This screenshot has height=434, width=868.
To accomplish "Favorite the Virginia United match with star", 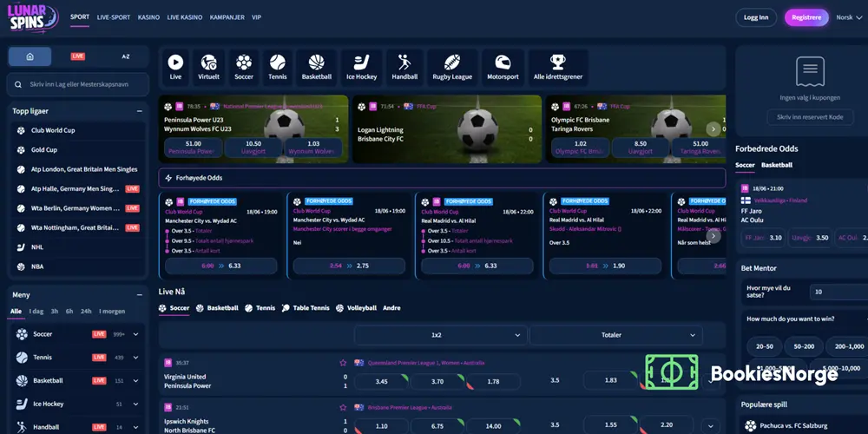I will [343, 363].
